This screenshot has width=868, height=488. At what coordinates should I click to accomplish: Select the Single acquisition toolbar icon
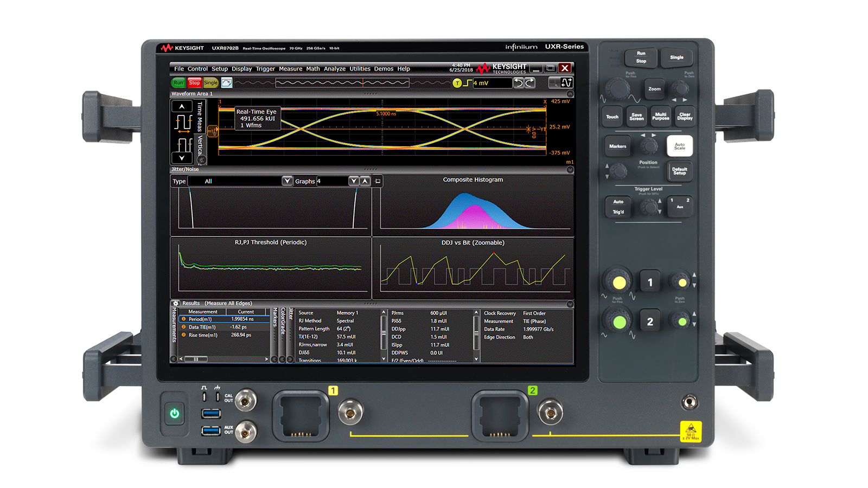[210, 82]
